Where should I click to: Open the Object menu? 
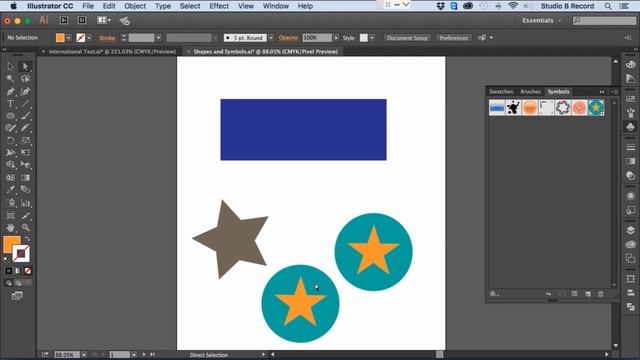coord(135,6)
